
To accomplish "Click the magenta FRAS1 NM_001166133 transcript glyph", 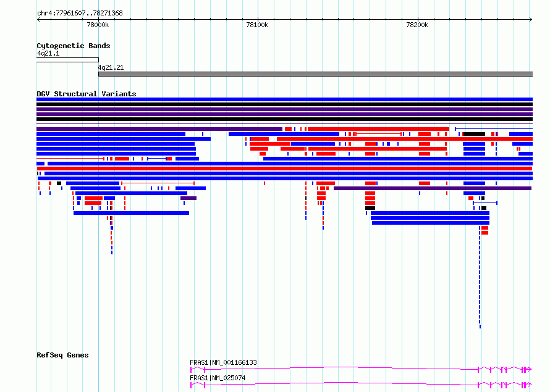I will pyautogui.click(x=361, y=369).
